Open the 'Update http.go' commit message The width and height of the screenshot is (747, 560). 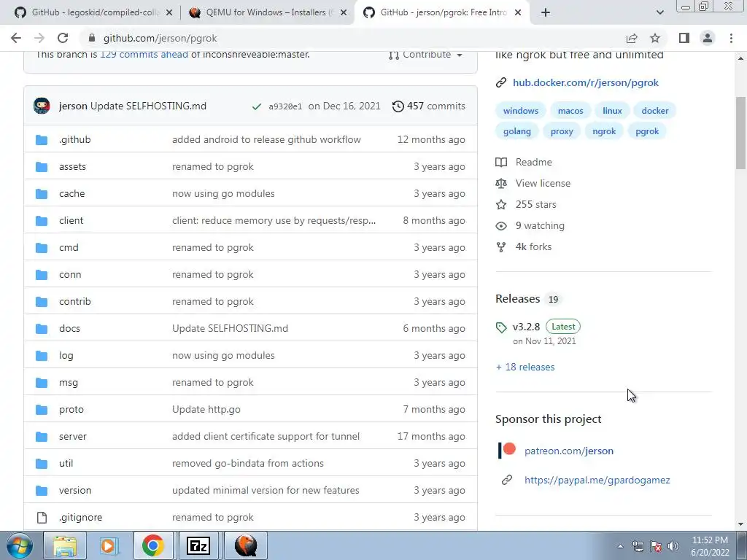pos(206,410)
